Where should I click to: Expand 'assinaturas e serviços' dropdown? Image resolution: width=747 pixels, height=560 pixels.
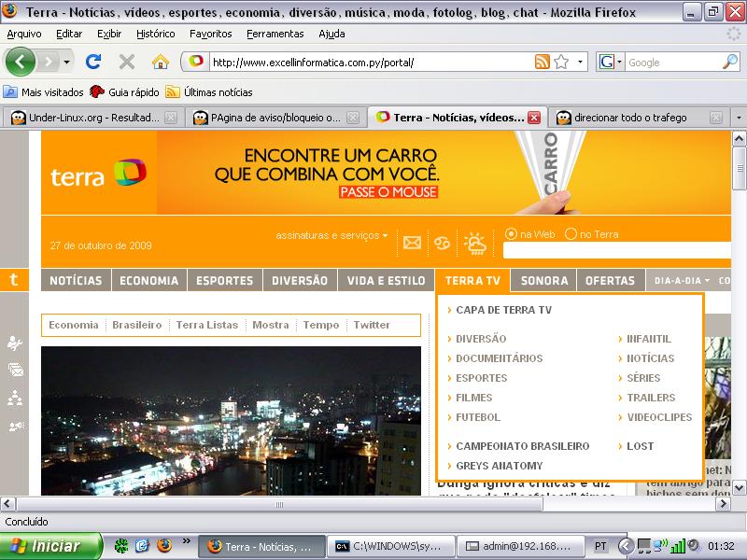pos(331,235)
